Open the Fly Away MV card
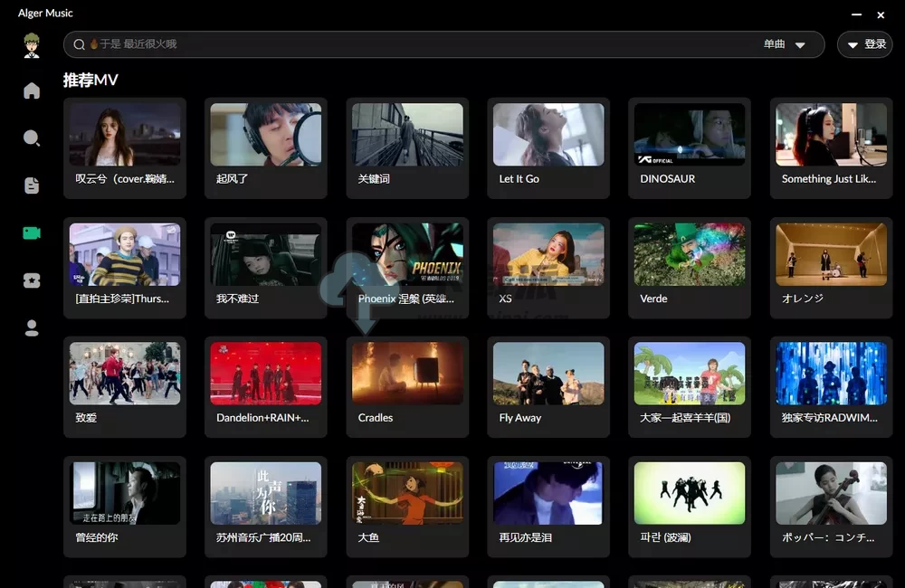This screenshot has width=905, height=588. click(x=548, y=386)
